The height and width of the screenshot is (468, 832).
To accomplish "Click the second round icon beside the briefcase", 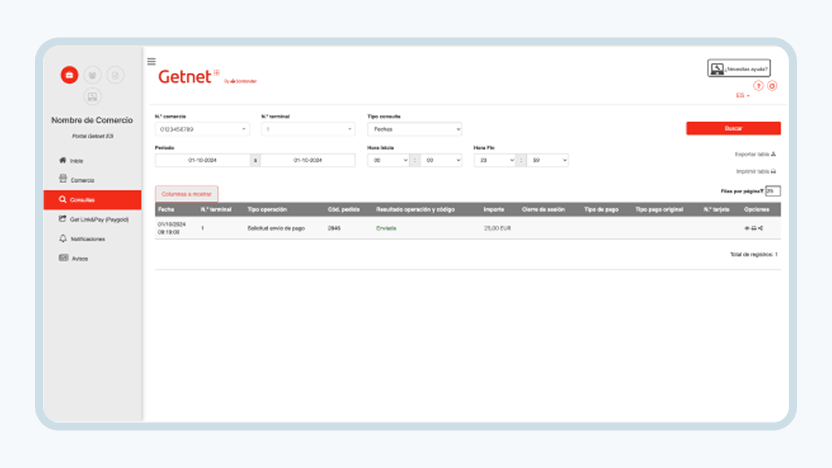I will (x=92, y=75).
